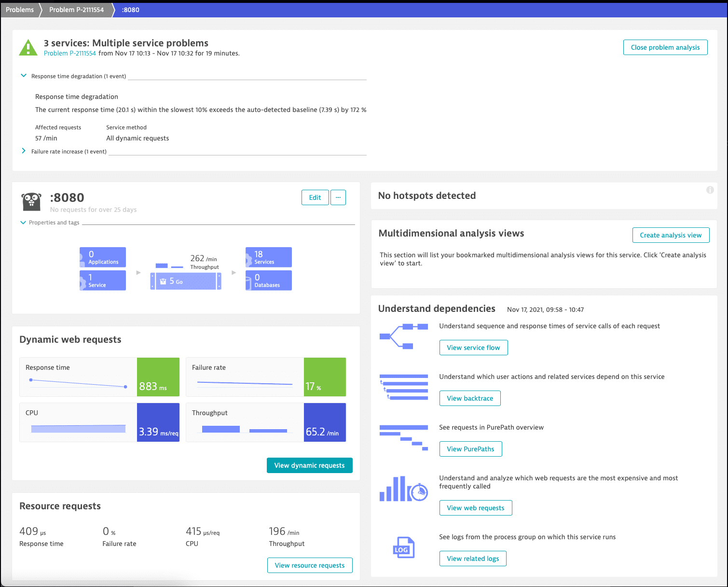Select the green Response time 883 ms tile
Image resolution: width=728 pixels, height=587 pixels.
[158, 377]
